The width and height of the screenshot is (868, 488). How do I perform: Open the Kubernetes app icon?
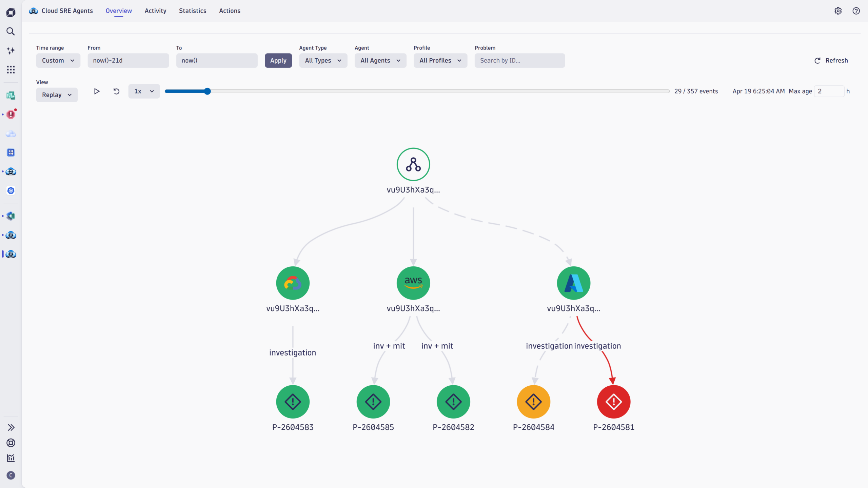(x=11, y=190)
